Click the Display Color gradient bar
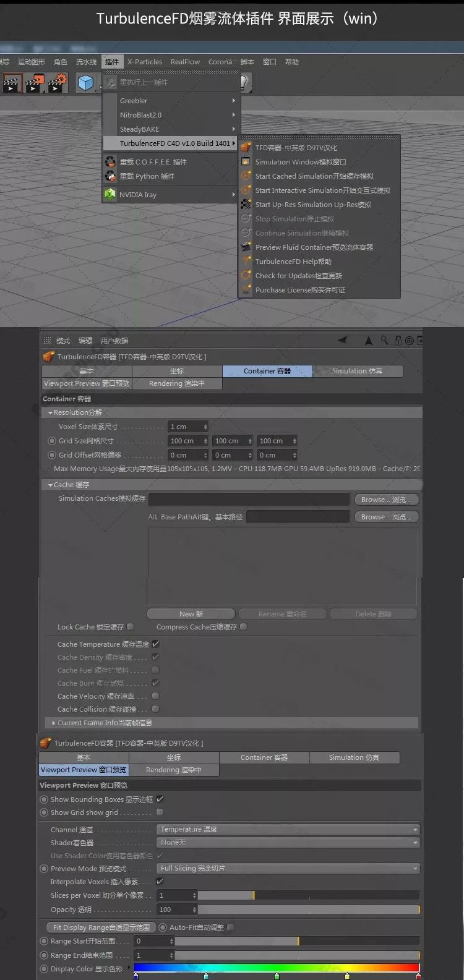Image resolution: width=464 pixels, height=980 pixels. [276, 968]
